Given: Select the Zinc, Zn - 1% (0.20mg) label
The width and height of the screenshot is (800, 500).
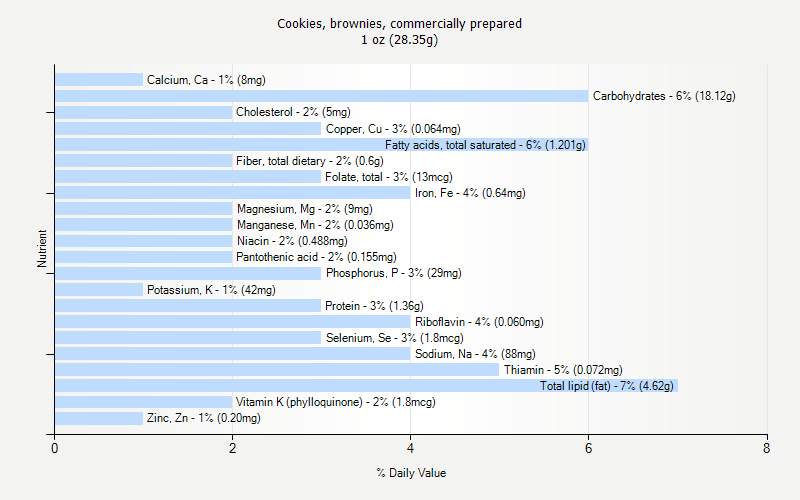Looking at the screenshot, I should pyautogui.click(x=204, y=418).
